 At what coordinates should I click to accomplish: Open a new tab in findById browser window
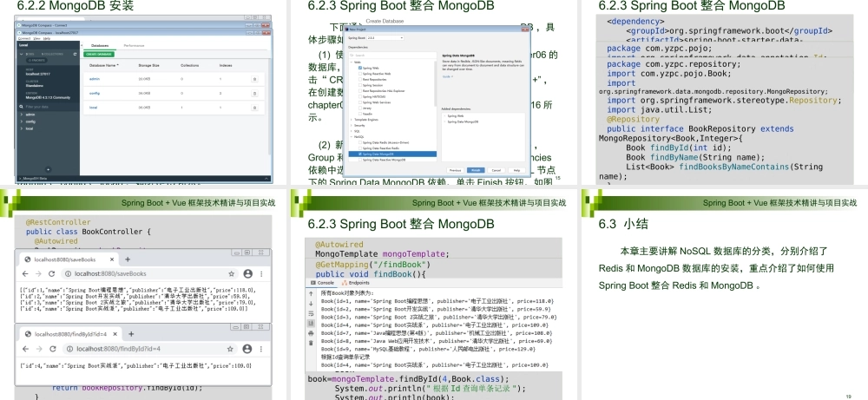click(131, 333)
